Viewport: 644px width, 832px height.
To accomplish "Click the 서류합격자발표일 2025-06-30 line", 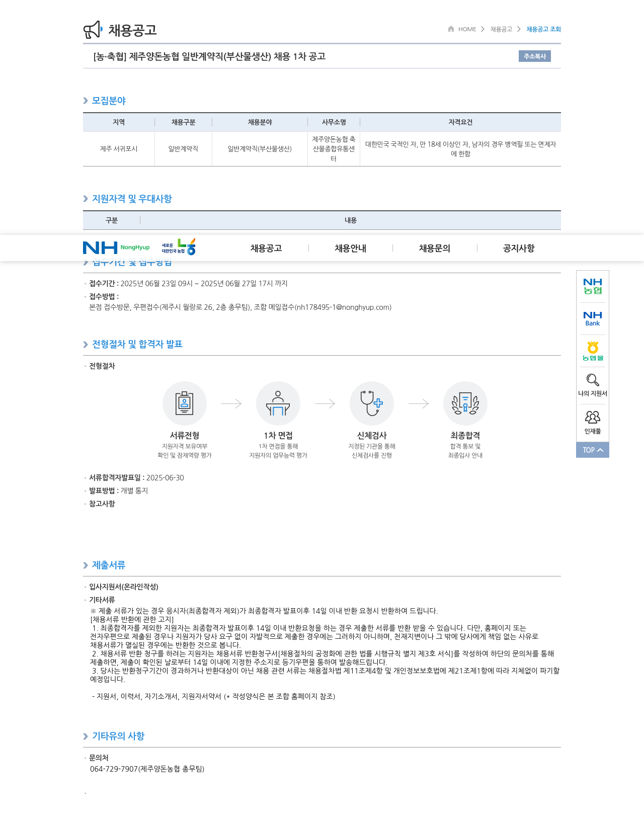I will [x=136, y=478].
